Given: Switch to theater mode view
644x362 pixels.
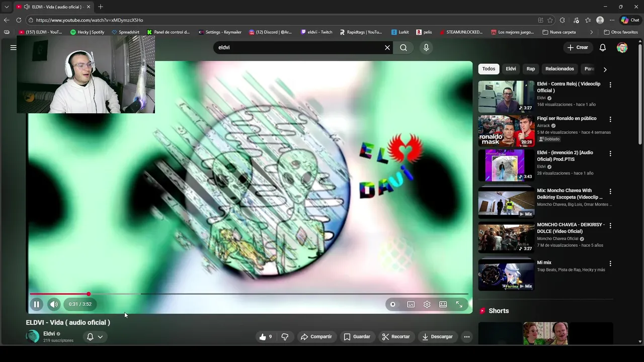Looking at the screenshot, I should point(443,304).
